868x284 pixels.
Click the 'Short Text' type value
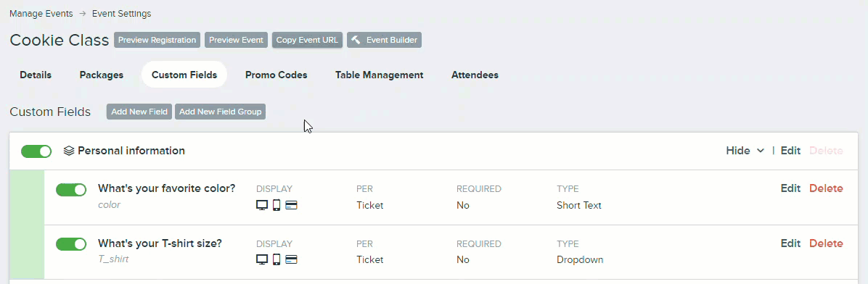(x=579, y=206)
